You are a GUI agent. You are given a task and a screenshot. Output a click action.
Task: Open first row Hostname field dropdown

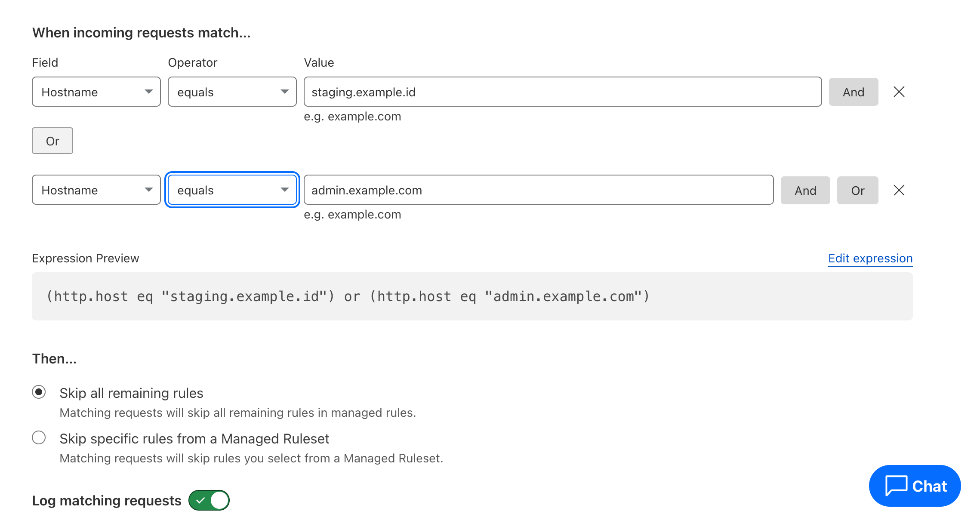(x=96, y=92)
